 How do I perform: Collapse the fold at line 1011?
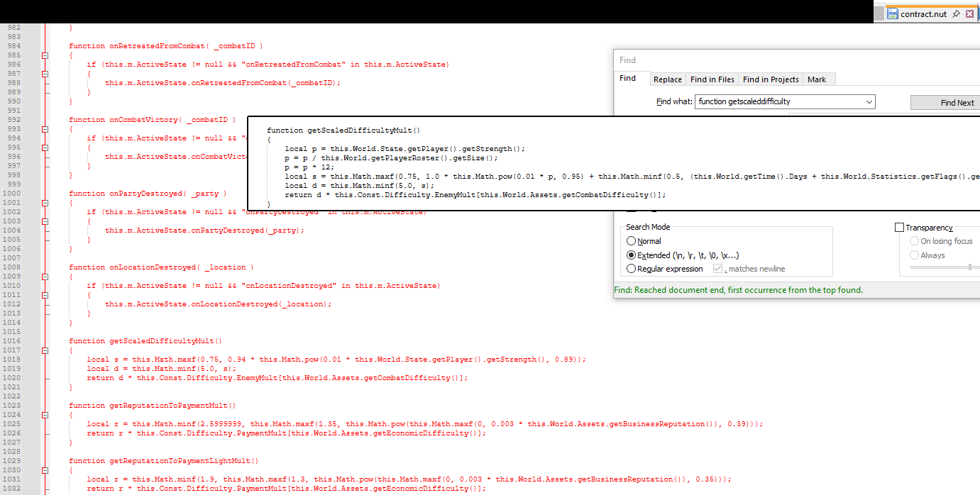click(x=44, y=295)
